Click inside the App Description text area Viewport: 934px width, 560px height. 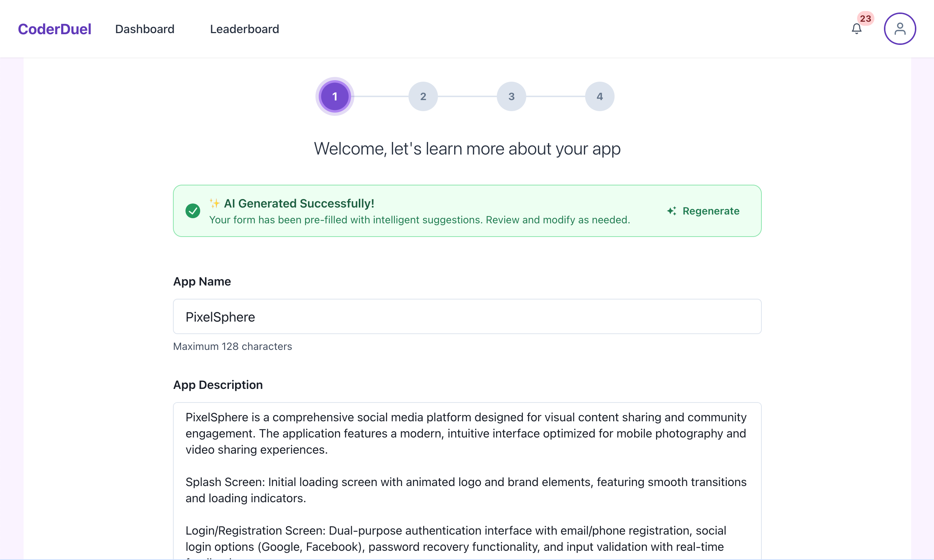point(467,481)
